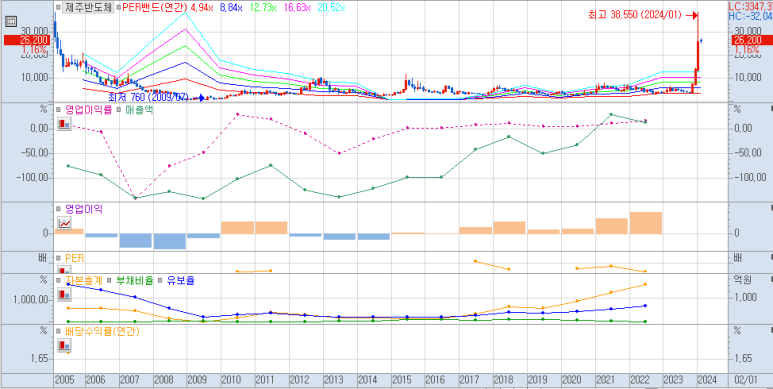Viewport: 773px width, 389px height.
Task: Click the 2012 year label on axis
Action: pos(300,381)
